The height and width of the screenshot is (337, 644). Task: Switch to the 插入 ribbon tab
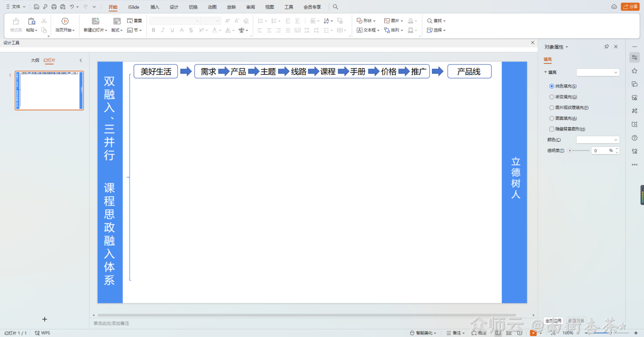coord(155,7)
